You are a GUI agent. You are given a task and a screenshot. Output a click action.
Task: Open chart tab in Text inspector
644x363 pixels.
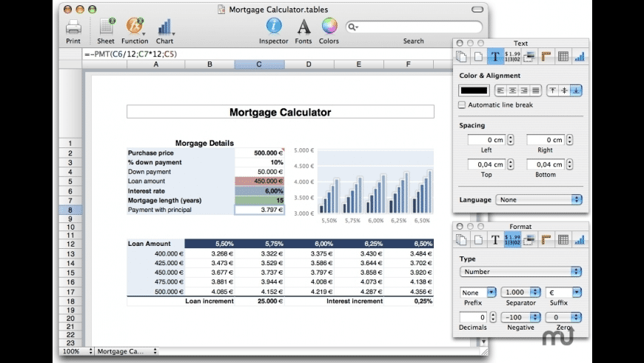pyautogui.click(x=580, y=56)
